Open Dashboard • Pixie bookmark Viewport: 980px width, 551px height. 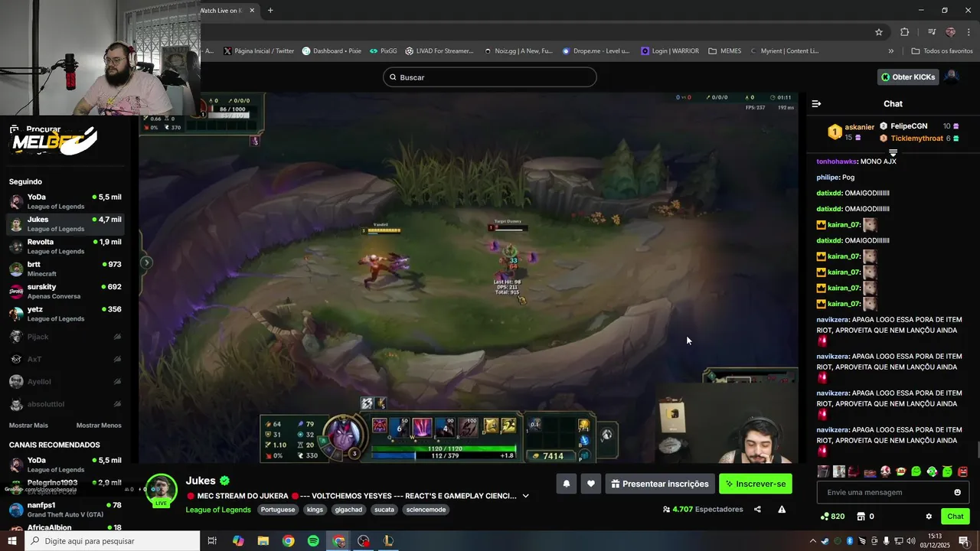pos(332,51)
